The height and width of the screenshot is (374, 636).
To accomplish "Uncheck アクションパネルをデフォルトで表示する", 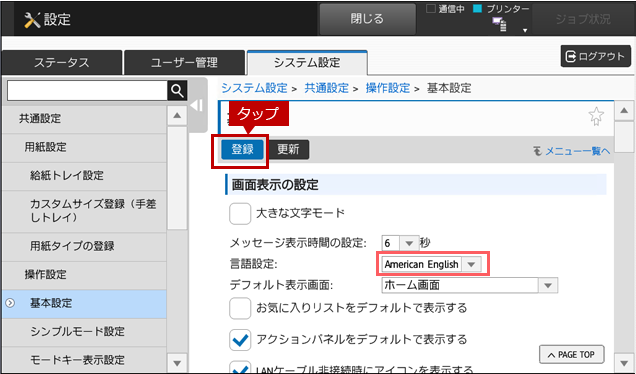I will point(240,340).
